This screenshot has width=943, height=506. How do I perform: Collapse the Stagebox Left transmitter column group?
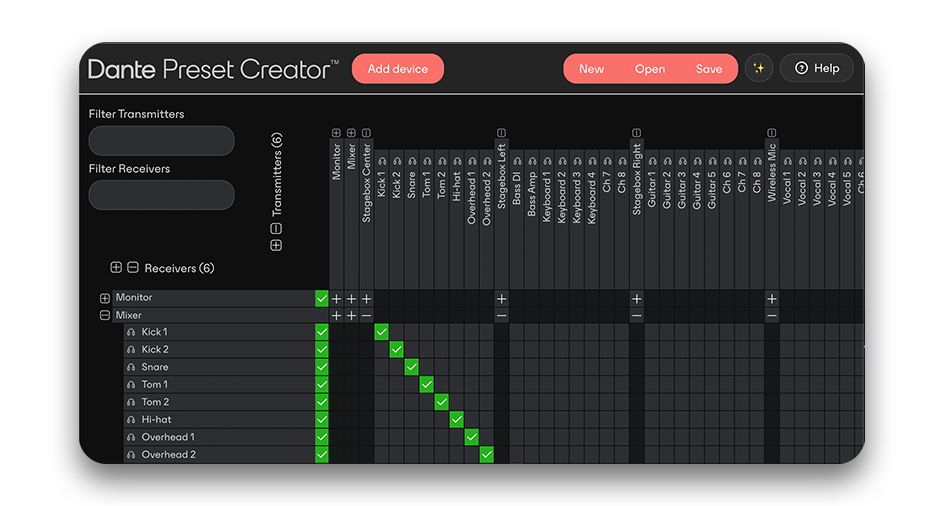[x=501, y=133]
